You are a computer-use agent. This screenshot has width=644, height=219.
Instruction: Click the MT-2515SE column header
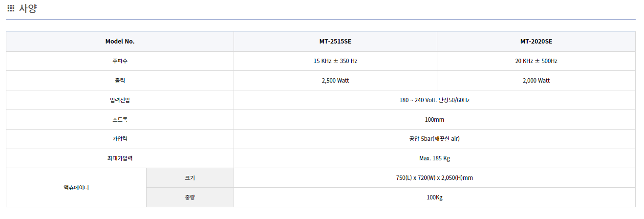point(335,42)
